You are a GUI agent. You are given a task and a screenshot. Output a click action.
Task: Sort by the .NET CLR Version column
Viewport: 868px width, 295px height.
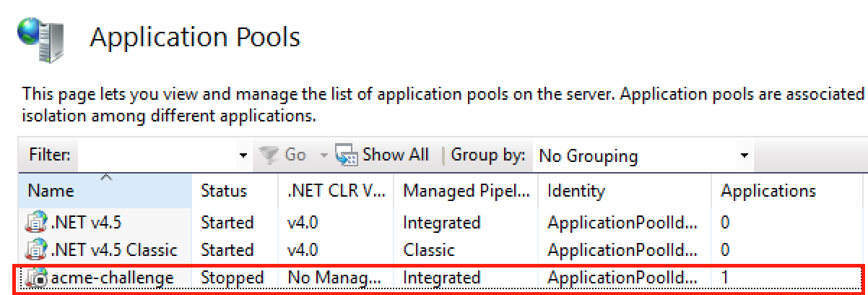[x=337, y=191]
